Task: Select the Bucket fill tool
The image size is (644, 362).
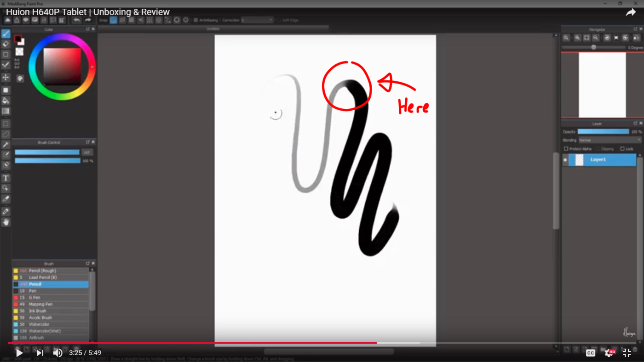Action: (6, 101)
